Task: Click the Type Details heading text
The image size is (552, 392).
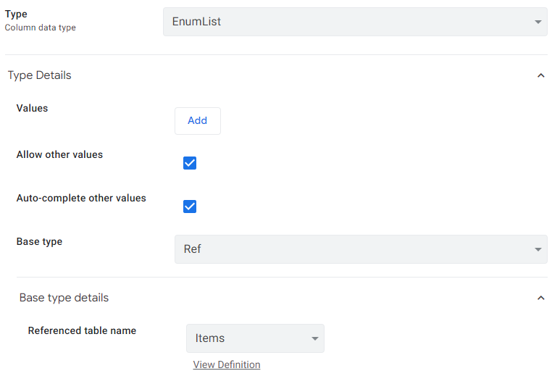Action: [39, 75]
